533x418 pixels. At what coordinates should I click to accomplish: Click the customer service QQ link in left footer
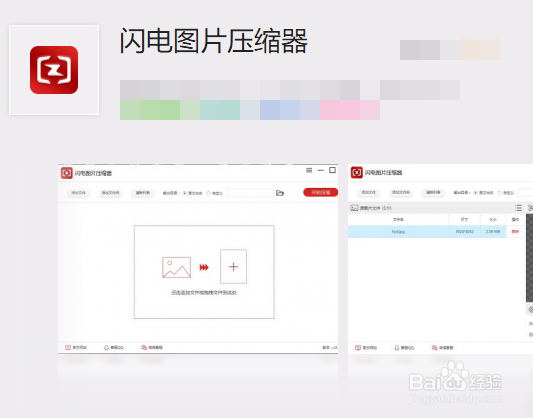(x=117, y=347)
